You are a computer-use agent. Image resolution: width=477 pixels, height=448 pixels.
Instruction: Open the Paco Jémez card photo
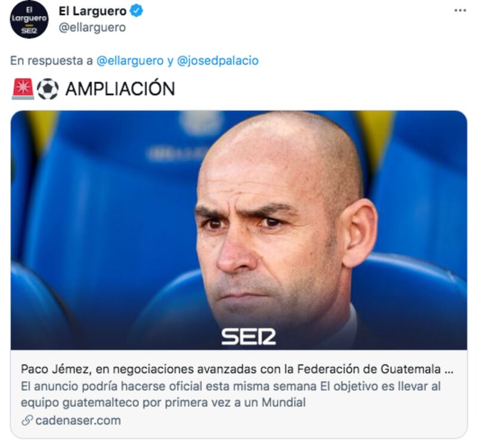point(239,230)
